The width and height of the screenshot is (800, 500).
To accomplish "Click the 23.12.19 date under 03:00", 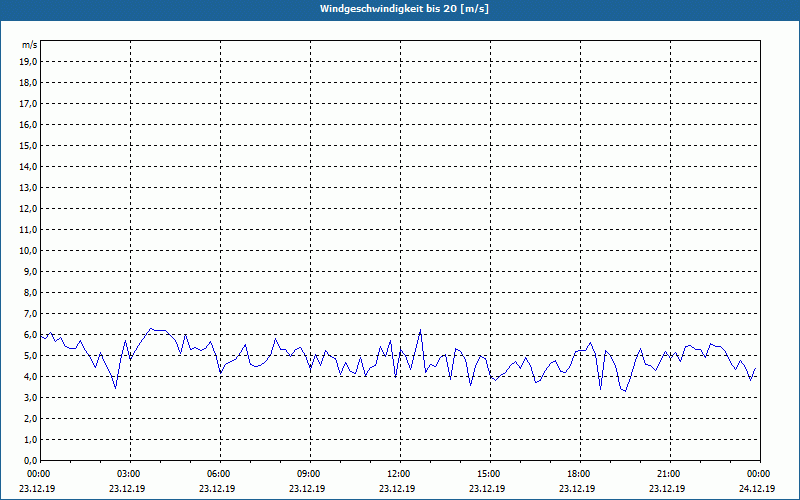I will [127, 489].
